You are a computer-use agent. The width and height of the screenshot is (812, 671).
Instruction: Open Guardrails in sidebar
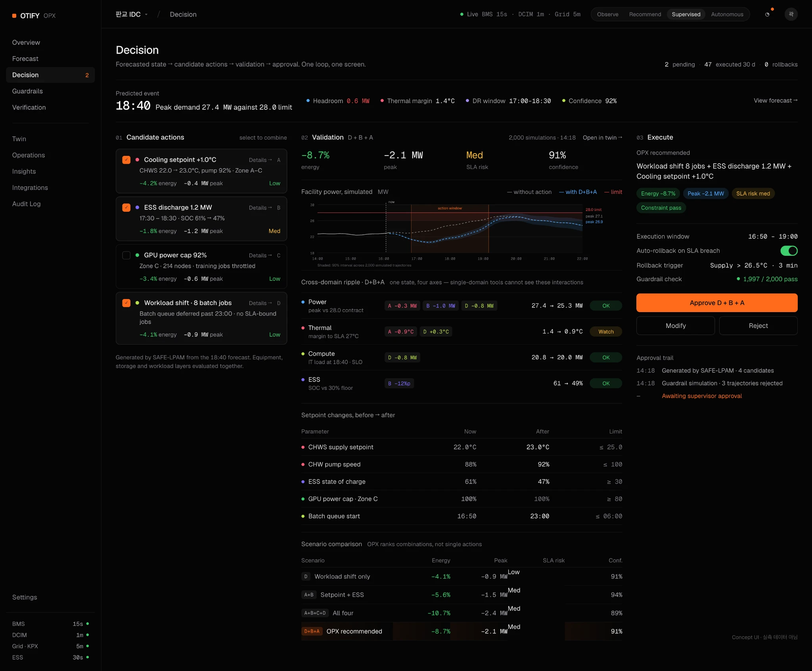(50, 91)
